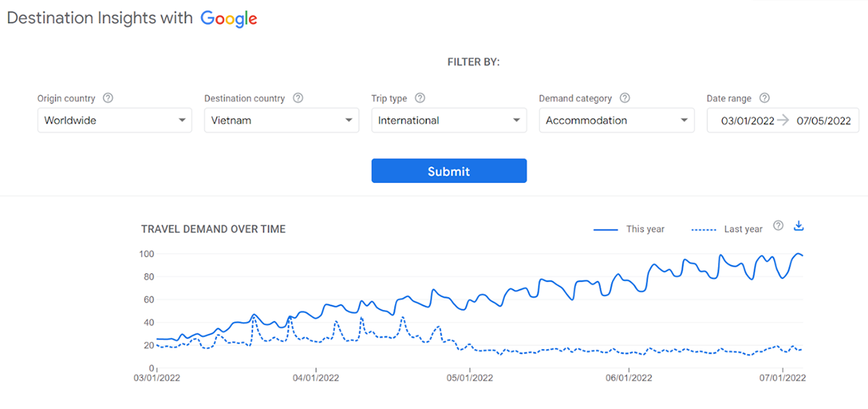Screen dimensions: 868x409
Task: Expand the Demand category Accommodation dropdown
Action: click(x=617, y=121)
